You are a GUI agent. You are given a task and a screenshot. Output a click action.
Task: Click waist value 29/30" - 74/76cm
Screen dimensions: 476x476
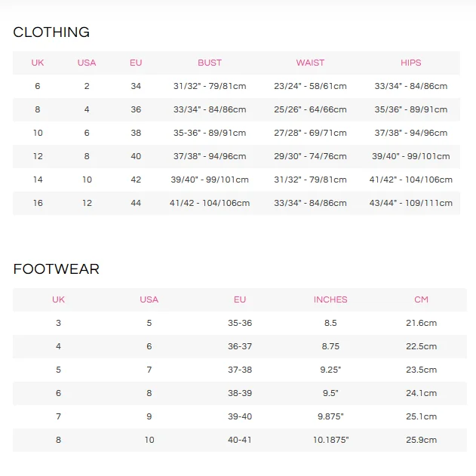[310, 156]
